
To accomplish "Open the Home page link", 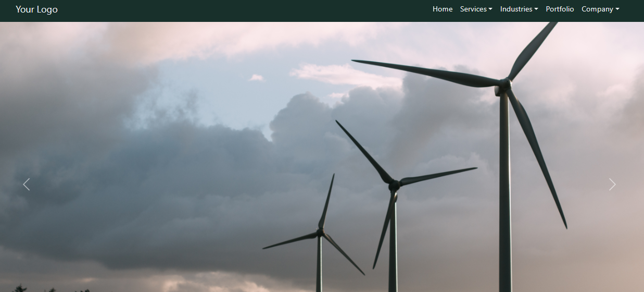I will 443,9.
